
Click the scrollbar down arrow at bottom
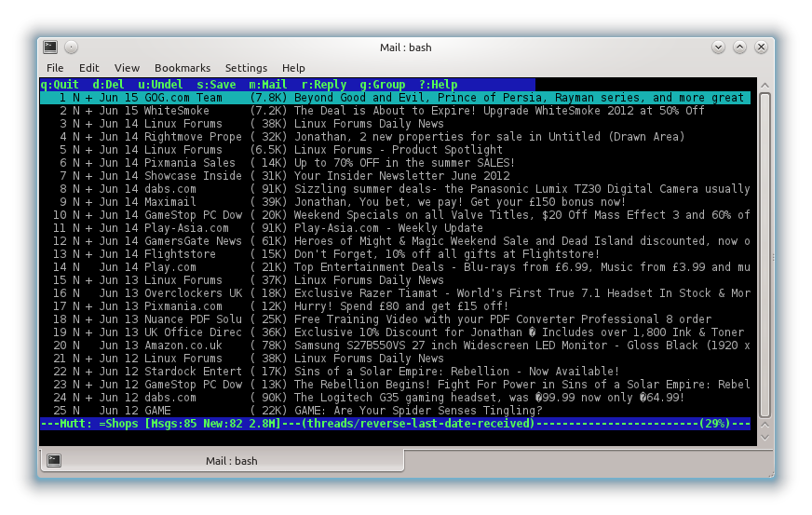click(765, 439)
